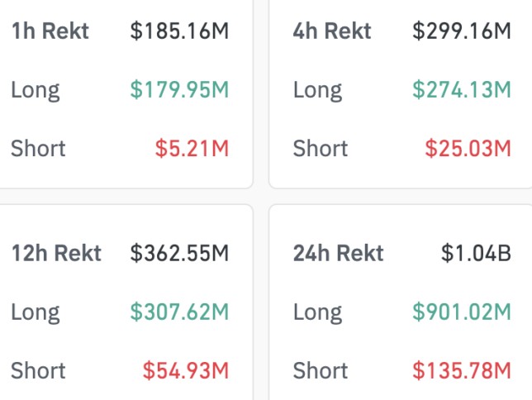This screenshot has height=400, width=532.
Task: Select the $362.55M 12h total value
Action: (x=179, y=253)
